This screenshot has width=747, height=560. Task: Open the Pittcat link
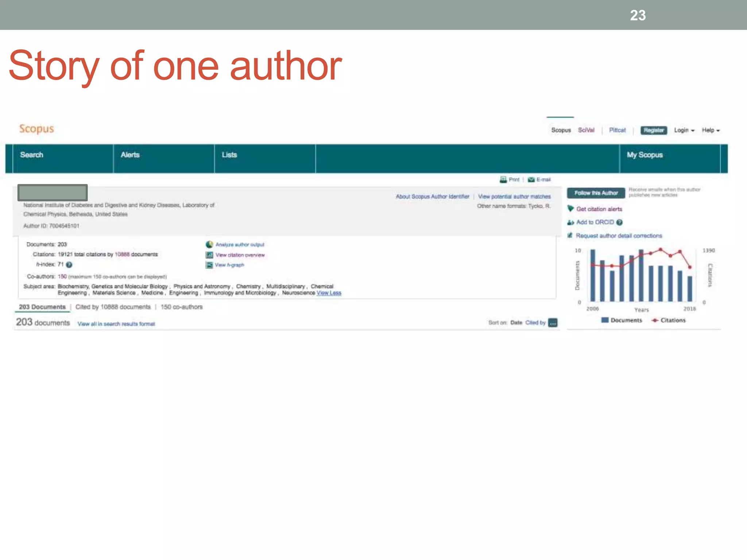[617, 130]
